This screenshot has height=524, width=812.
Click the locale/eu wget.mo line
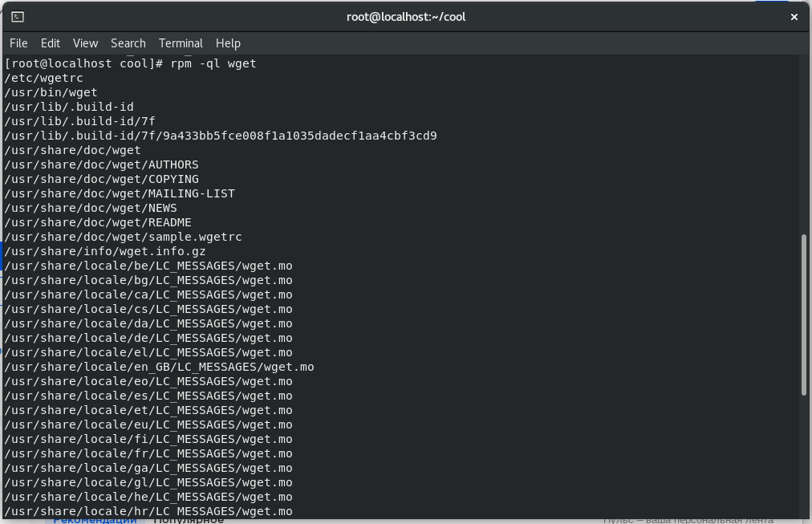click(148, 425)
